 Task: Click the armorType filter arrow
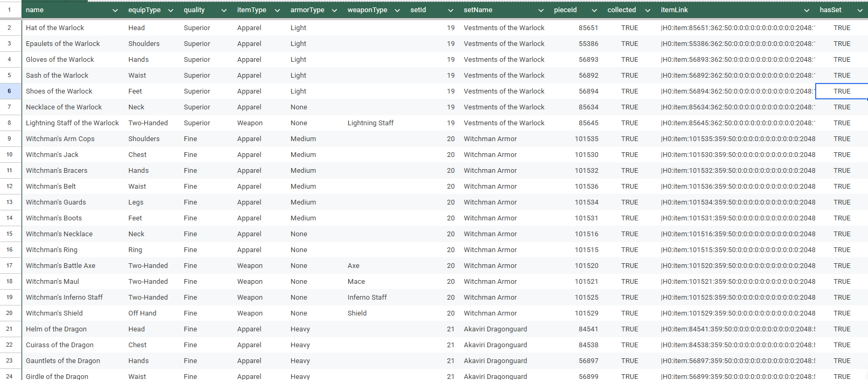[334, 11]
